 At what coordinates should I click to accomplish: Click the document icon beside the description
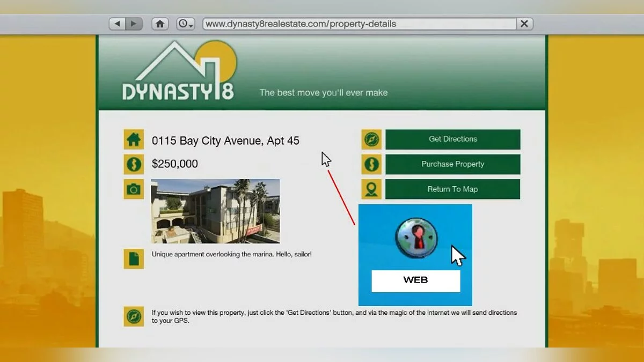point(134,258)
